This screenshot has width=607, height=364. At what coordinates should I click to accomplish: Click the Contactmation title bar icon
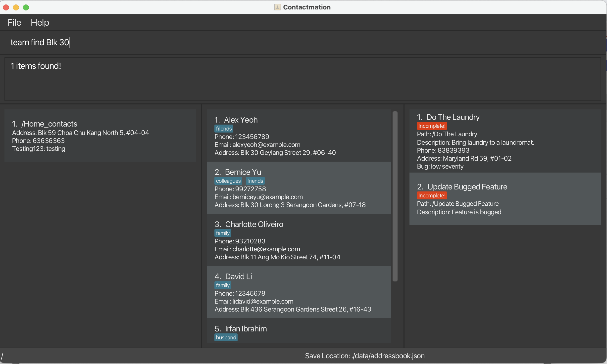point(277,7)
